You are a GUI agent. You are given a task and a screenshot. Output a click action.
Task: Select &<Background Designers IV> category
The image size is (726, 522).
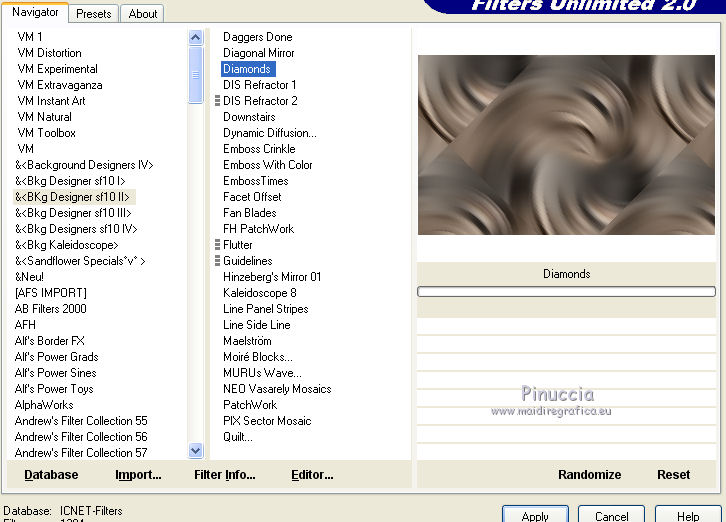pos(84,165)
